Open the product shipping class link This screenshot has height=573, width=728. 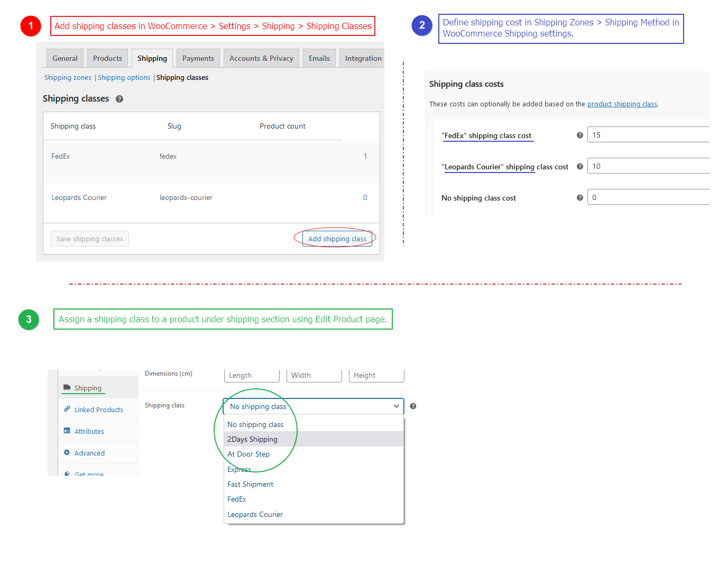coord(622,104)
